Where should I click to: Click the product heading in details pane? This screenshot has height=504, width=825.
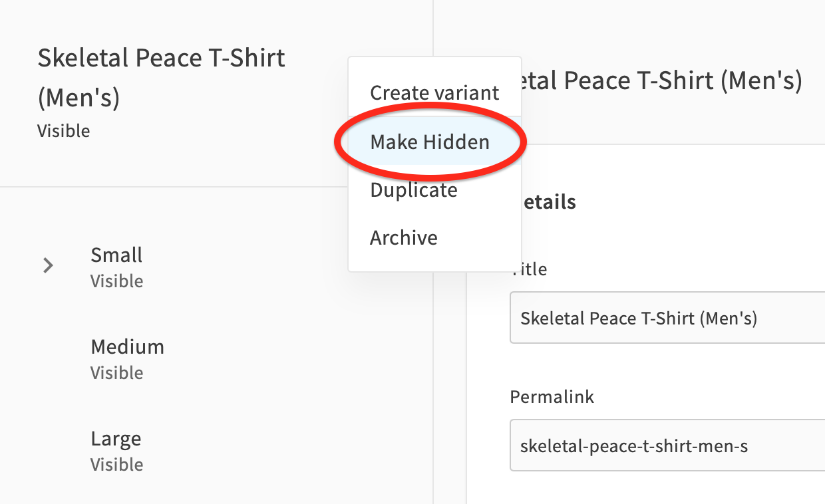pos(662,81)
